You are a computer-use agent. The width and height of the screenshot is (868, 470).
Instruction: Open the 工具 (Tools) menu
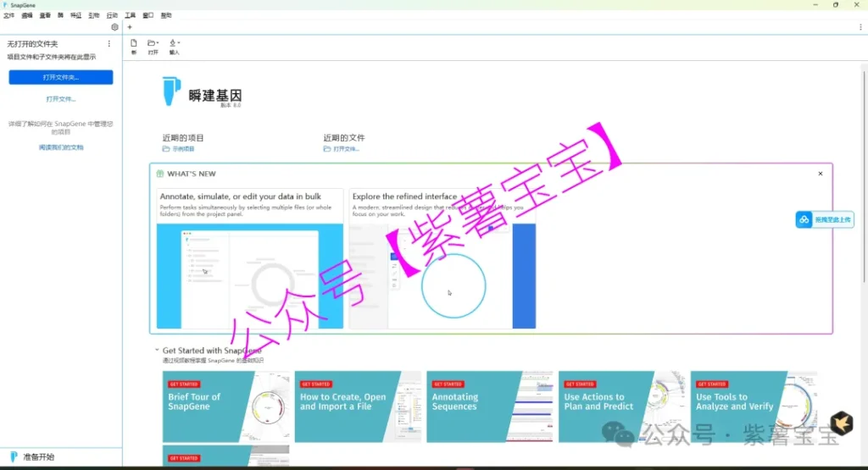pos(130,15)
